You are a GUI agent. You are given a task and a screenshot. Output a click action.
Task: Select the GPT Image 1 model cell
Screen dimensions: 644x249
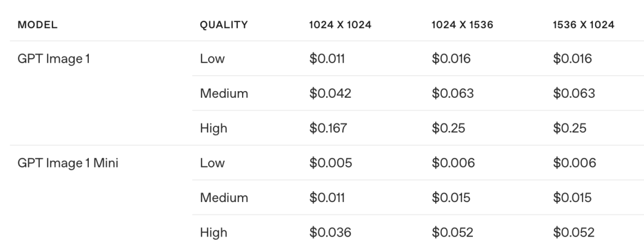pyautogui.click(x=54, y=59)
